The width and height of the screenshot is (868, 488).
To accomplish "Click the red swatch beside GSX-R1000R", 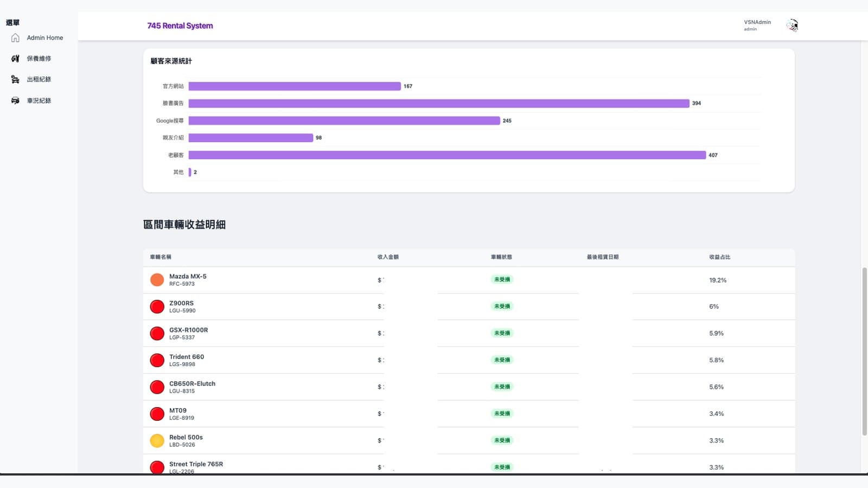I will tap(157, 333).
